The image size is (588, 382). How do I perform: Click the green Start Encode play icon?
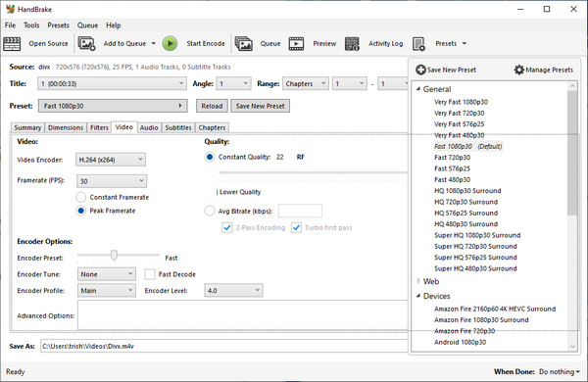[170, 43]
